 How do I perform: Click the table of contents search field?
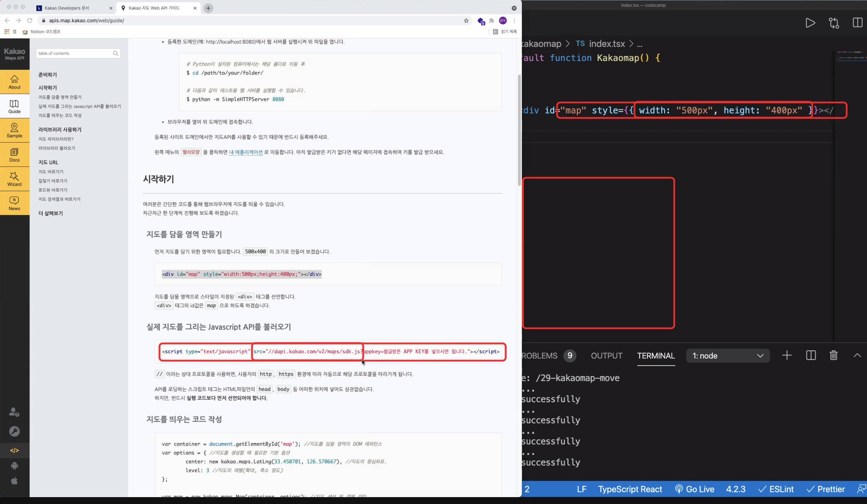74,53
